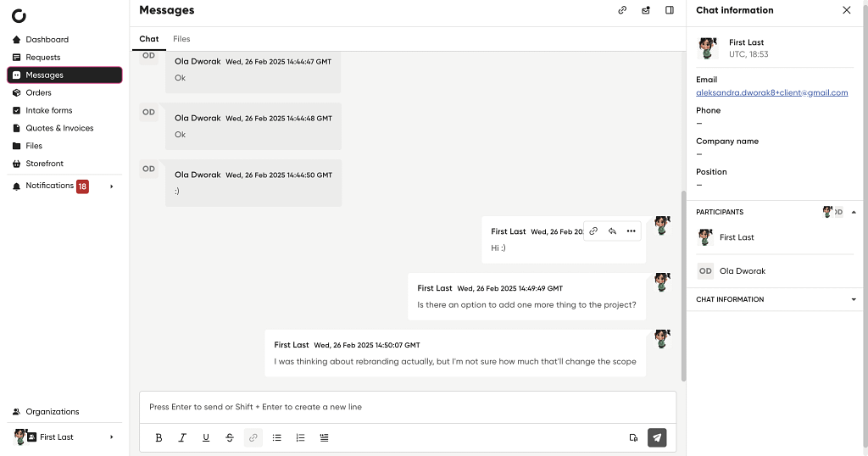Send the message with paper-plane button
The image size is (868, 456).
pos(657,437)
